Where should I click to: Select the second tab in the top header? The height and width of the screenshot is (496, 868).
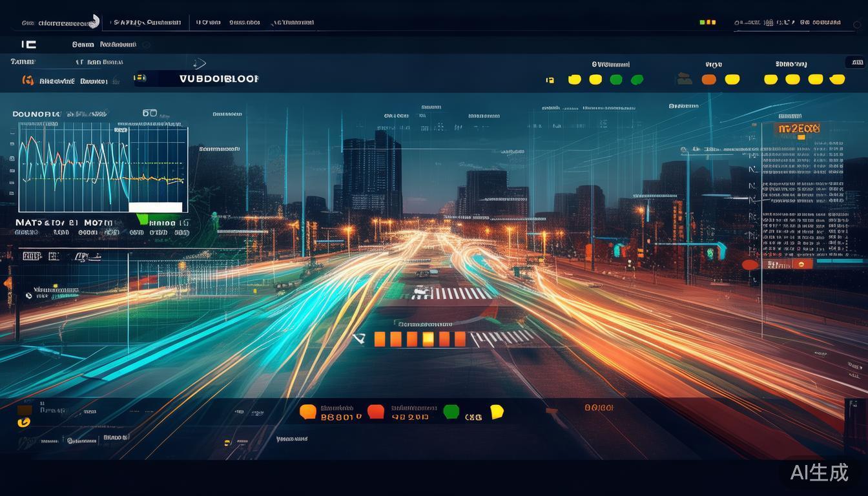147,22
